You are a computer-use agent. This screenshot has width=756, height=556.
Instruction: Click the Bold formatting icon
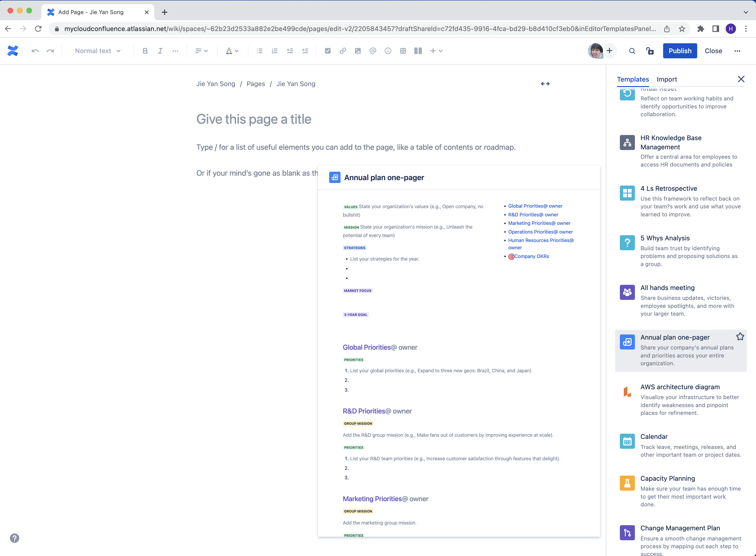tap(145, 51)
